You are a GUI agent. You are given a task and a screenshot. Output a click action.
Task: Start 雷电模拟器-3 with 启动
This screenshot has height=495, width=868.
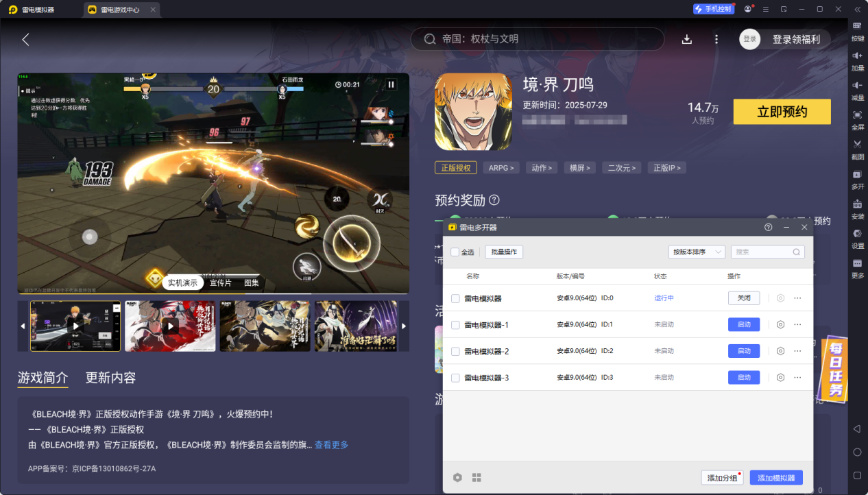pyautogui.click(x=744, y=378)
